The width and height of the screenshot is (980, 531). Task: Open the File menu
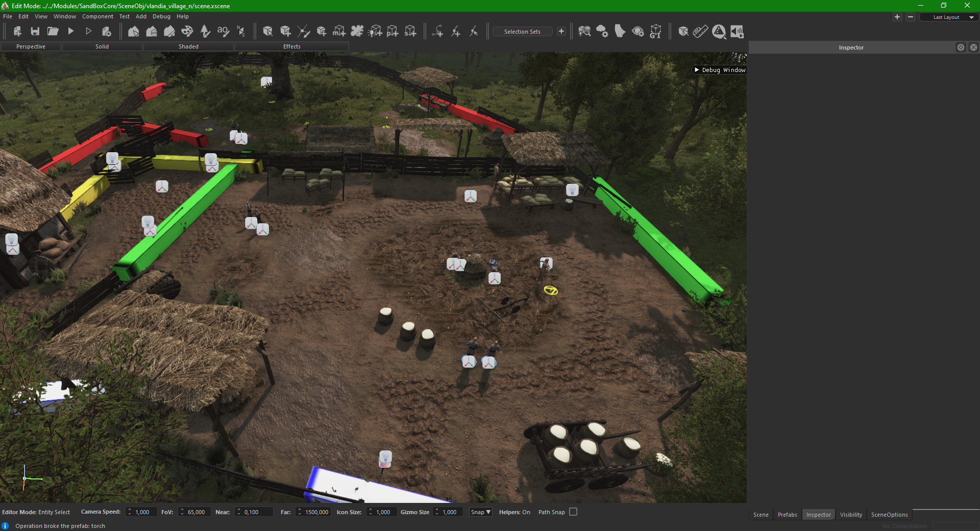click(8, 16)
